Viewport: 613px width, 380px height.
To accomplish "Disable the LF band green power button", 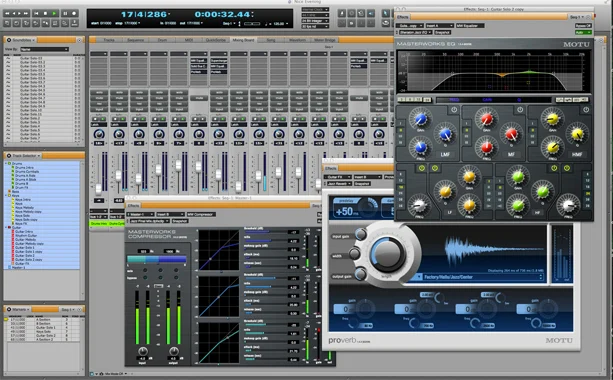I will coord(435,168).
